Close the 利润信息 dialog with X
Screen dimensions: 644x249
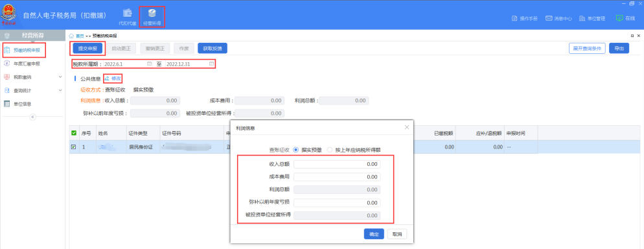407,127
